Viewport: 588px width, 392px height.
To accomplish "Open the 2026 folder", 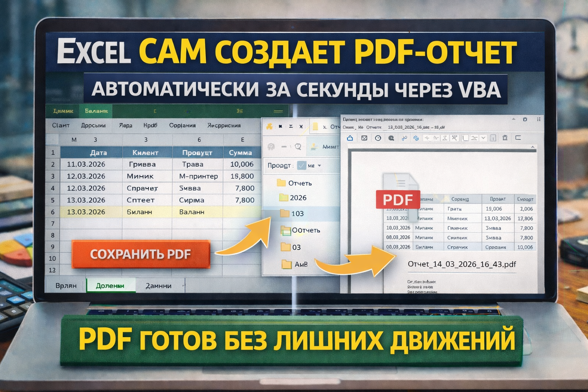I will [x=292, y=197].
